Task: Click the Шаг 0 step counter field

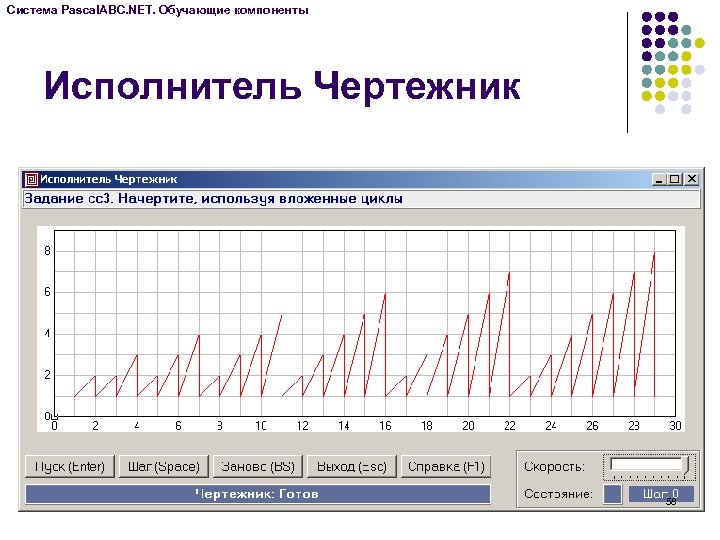Action: pos(661,494)
